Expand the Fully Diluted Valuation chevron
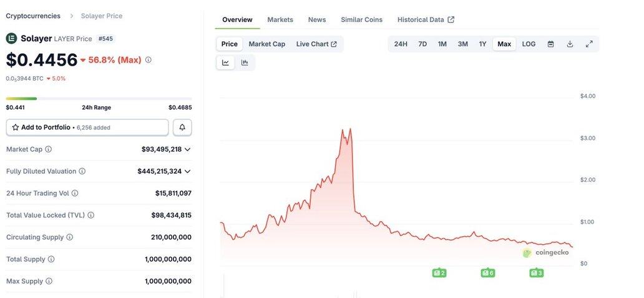Image resolution: width=644 pixels, height=298 pixels. click(188, 171)
